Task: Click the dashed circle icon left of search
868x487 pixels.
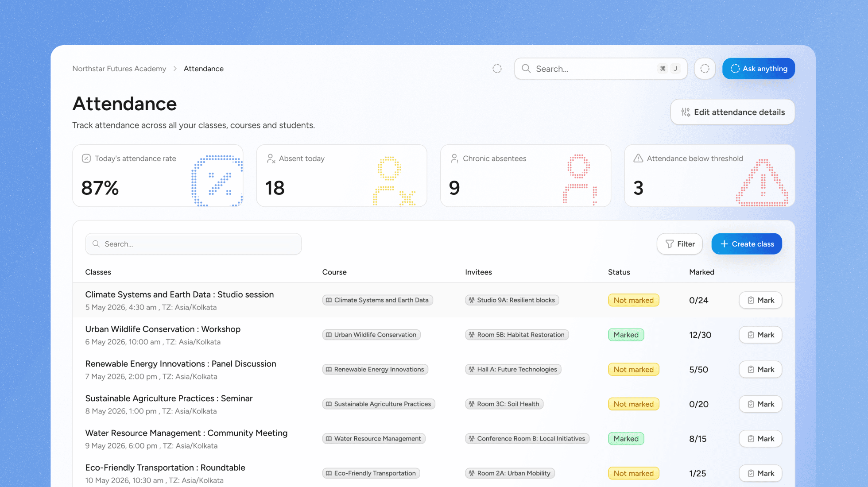Action: [x=497, y=69]
